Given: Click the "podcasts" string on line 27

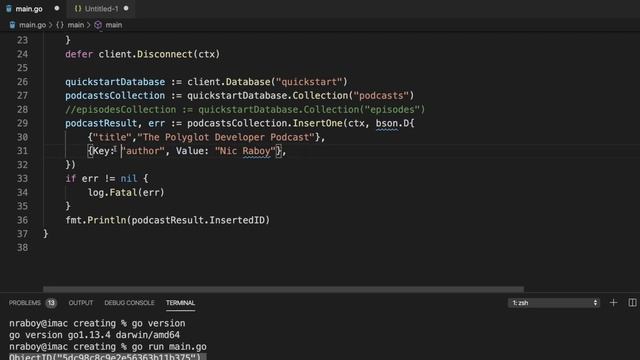Looking at the screenshot, I should [x=381, y=96].
